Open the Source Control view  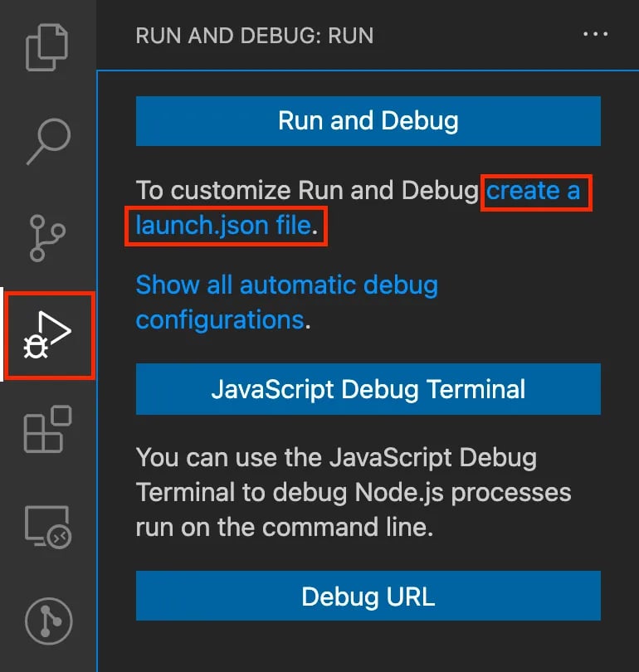47,238
